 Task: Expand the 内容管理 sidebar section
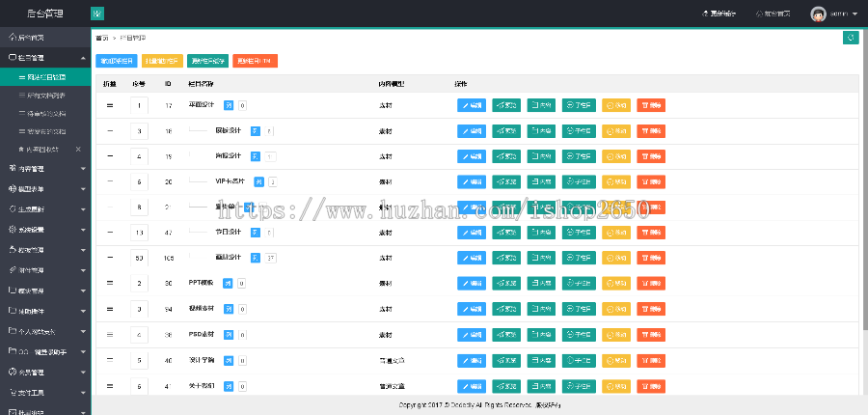click(x=83, y=168)
